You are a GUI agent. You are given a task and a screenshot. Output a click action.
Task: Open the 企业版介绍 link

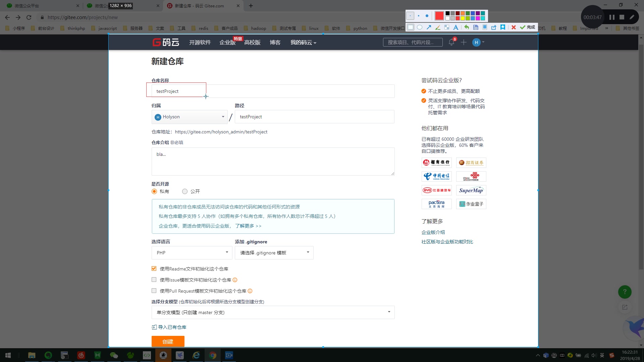[433, 232]
